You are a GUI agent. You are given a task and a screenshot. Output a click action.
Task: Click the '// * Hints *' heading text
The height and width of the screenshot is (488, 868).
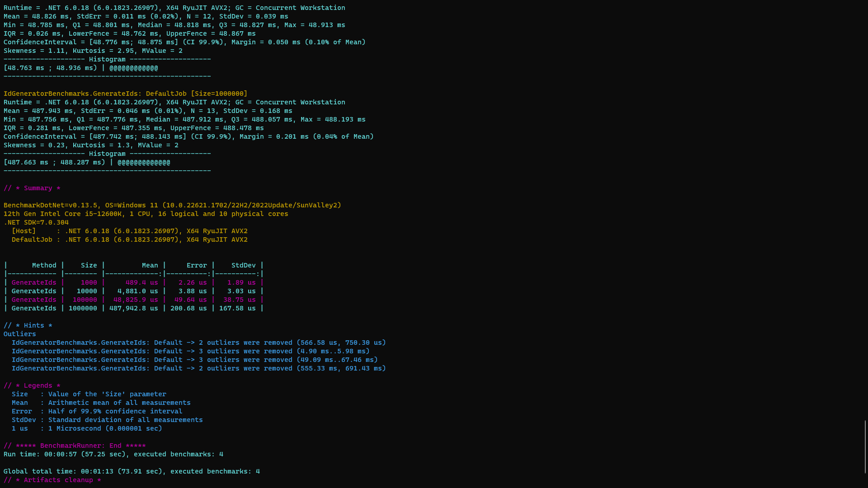pos(28,325)
